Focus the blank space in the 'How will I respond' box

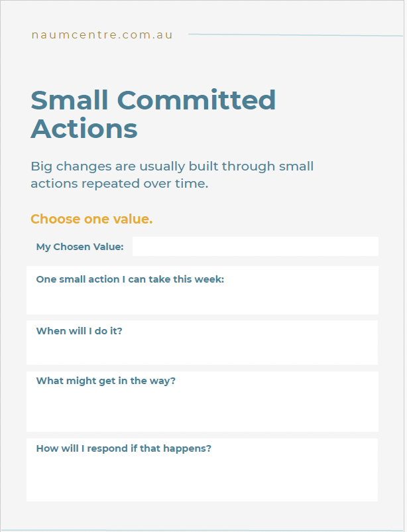point(202,478)
